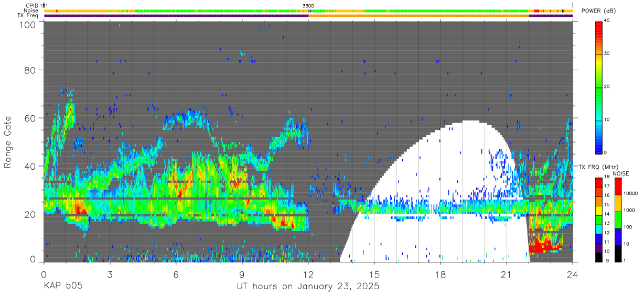Click the Range Gate y-axis title
This screenshot has width=644, height=297.
(8, 141)
